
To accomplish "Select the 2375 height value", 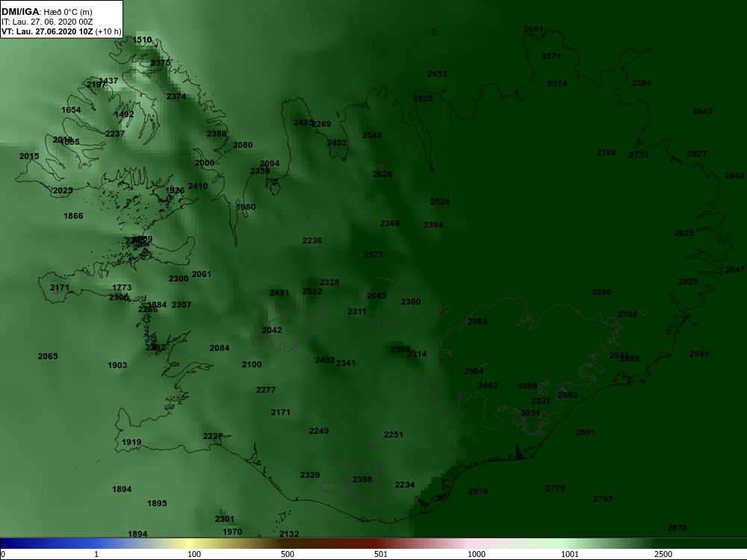I will coord(161,63).
